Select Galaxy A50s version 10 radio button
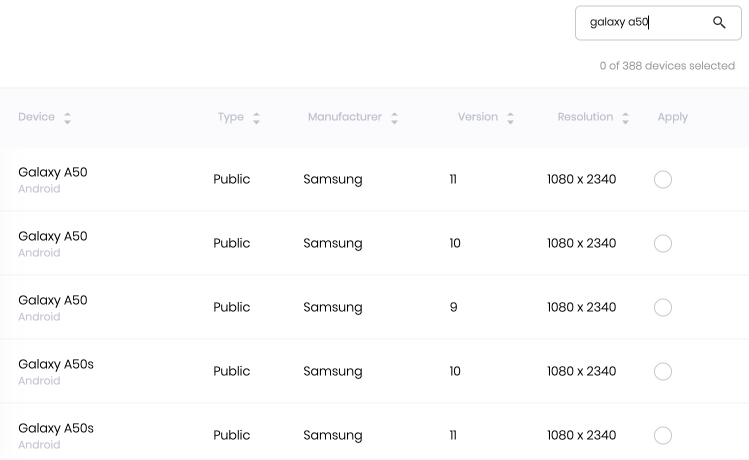 point(663,372)
